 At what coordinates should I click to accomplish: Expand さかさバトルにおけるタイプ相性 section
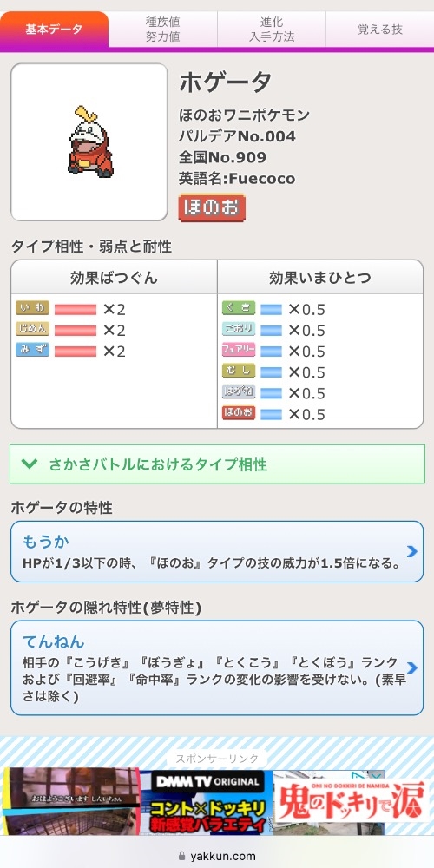point(217,464)
